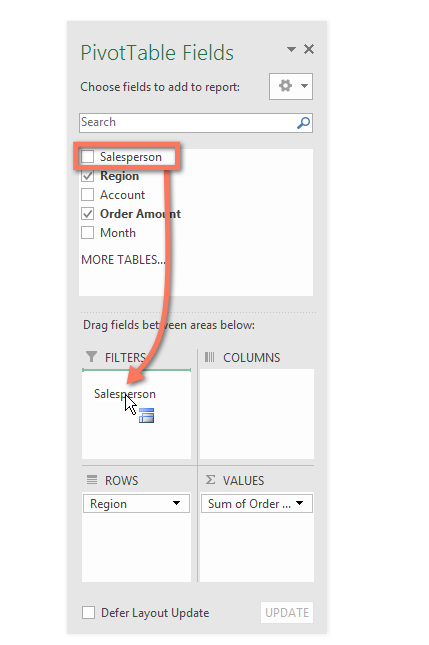Click the ROWS area icon
This screenshot has height=645, width=429.
(92, 480)
